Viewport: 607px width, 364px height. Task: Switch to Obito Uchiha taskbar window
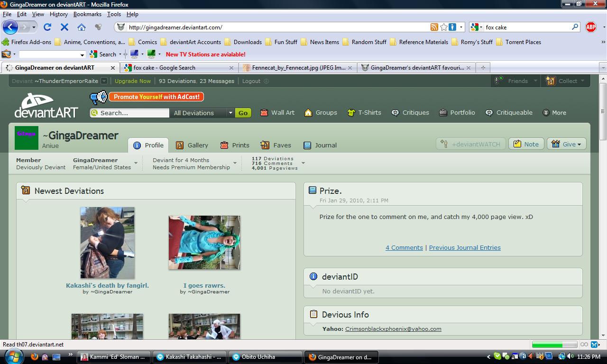[x=265, y=357]
